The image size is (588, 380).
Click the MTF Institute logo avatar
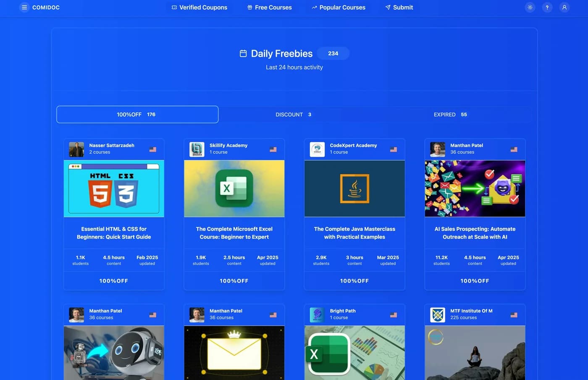[438, 314]
